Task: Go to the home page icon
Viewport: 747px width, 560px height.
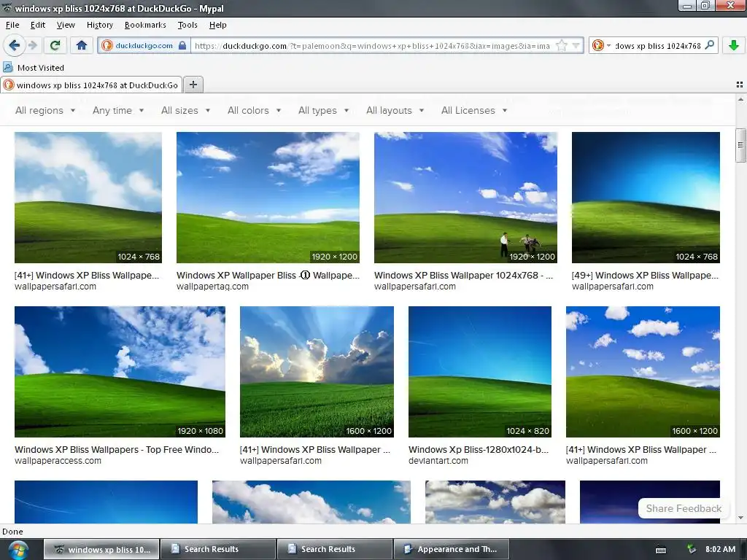Action: (x=82, y=45)
